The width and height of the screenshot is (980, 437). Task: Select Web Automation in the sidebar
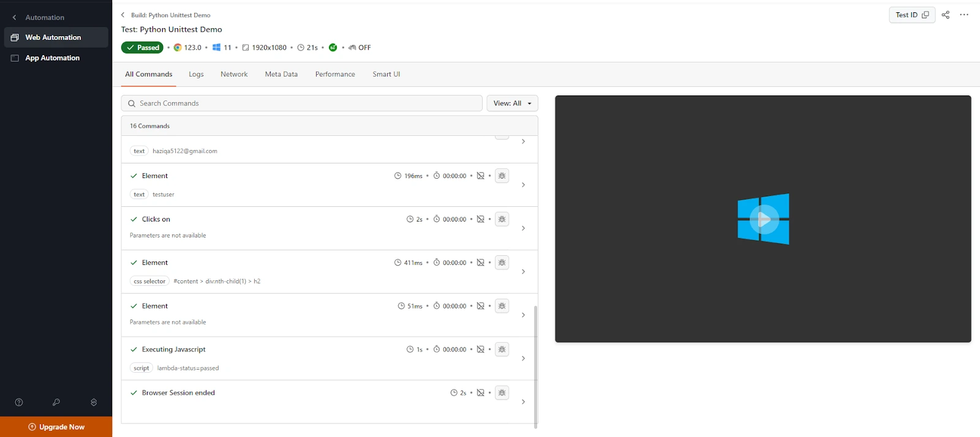pyautogui.click(x=56, y=37)
